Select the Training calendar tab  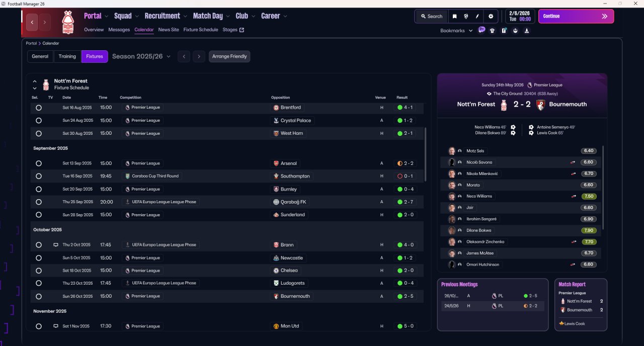point(67,56)
